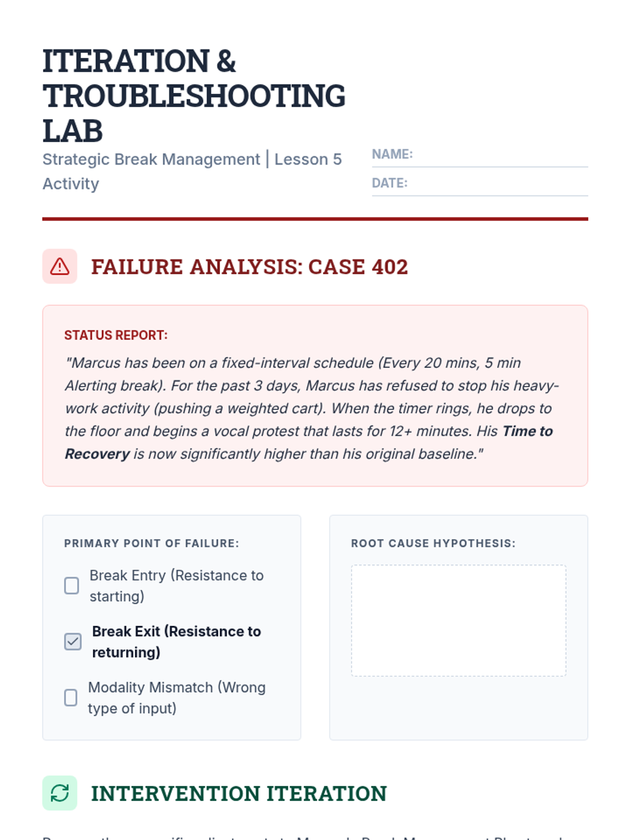Click the Break Exit (Resistance to returning) label
This screenshot has width=630, height=840.
click(176, 642)
